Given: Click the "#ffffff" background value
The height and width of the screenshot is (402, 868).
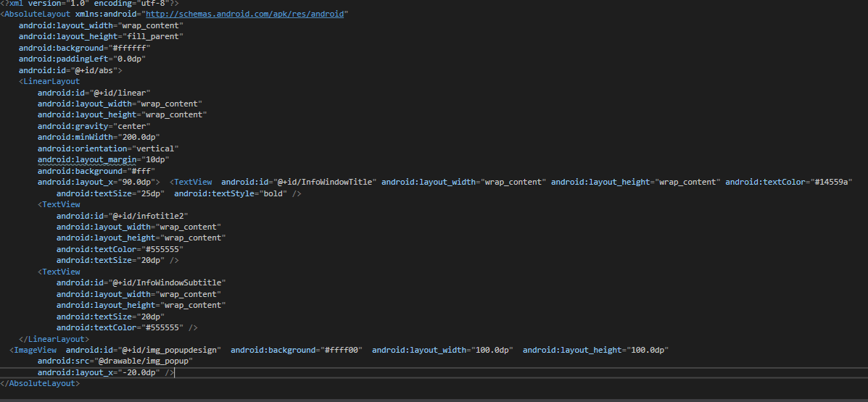Looking at the screenshot, I should pyautogui.click(x=130, y=48).
